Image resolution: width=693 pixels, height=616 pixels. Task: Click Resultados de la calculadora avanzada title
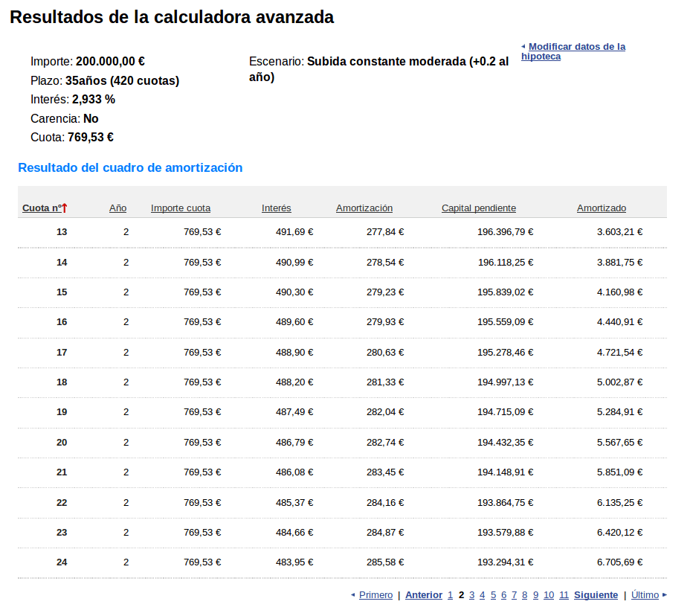click(172, 17)
